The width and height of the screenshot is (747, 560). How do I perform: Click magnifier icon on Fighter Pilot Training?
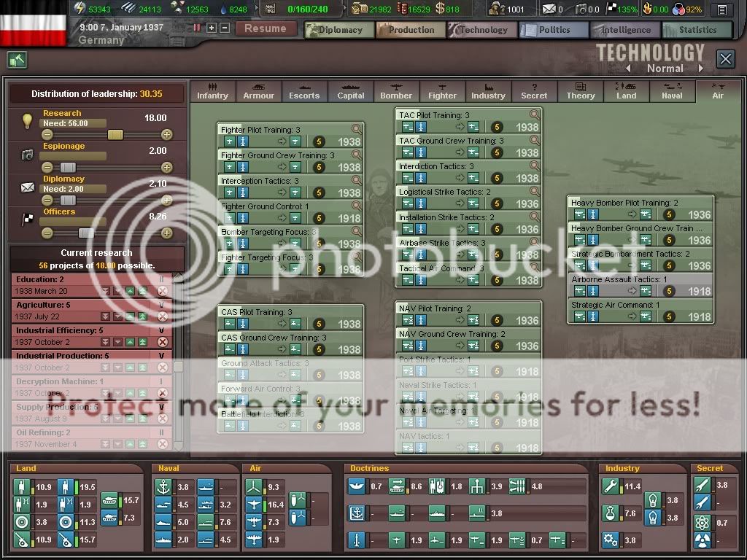pyautogui.click(x=356, y=129)
